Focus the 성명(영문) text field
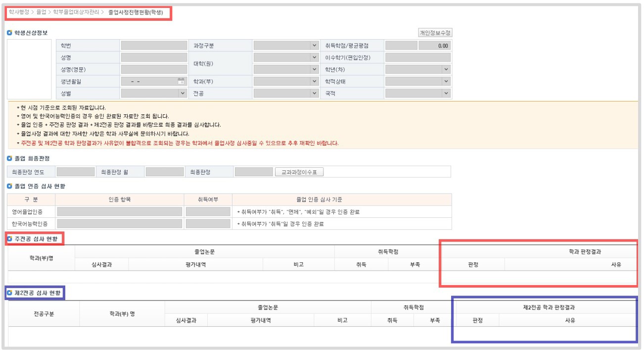 154,69
